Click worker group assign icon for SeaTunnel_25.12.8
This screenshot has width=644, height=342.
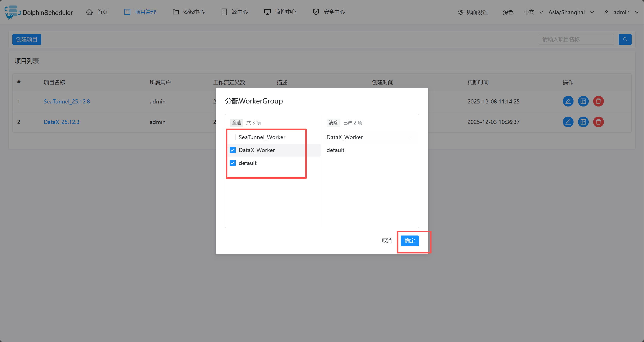[x=583, y=101]
